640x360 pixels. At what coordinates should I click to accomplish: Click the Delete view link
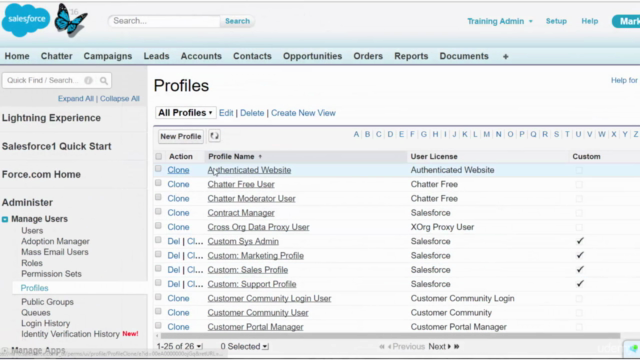[x=252, y=113]
